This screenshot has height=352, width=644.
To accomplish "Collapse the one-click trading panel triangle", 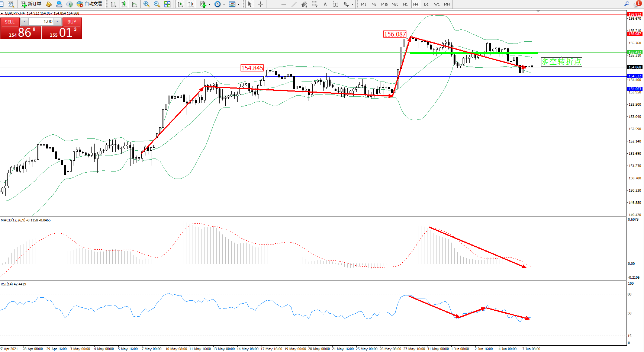I will tap(2, 13).
